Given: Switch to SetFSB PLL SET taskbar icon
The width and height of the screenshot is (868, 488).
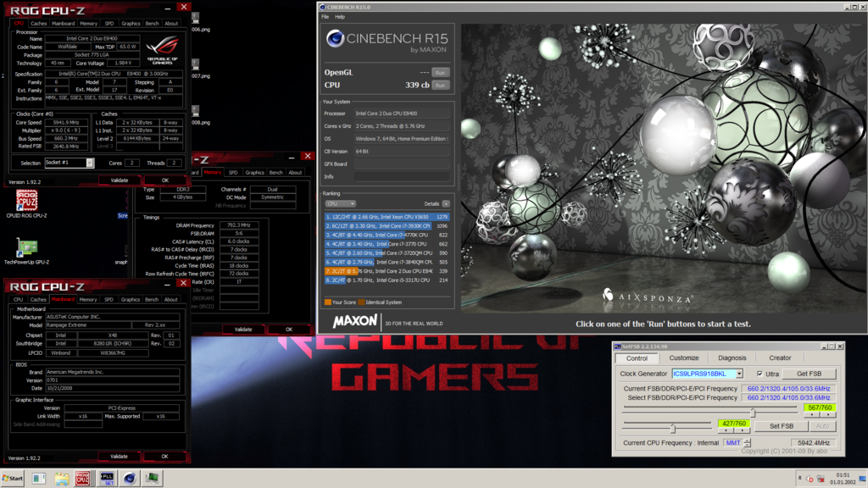Looking at the screenshot, I should (x=107, y=478).
